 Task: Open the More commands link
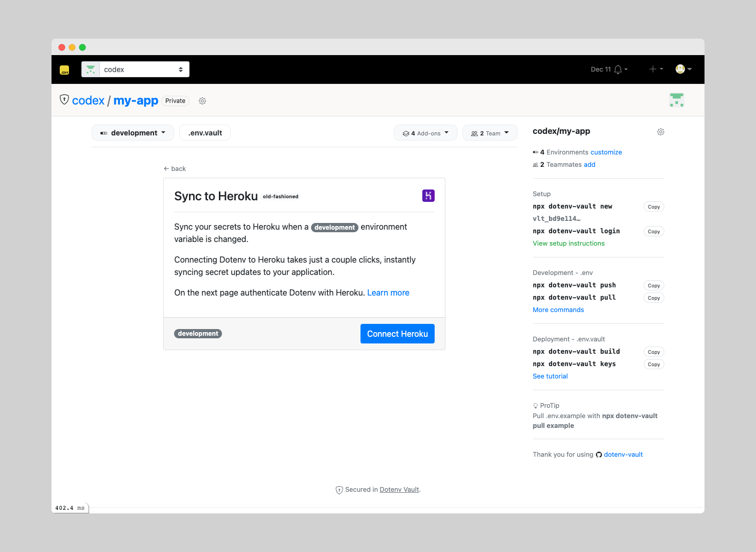click(x=558, y=310)
